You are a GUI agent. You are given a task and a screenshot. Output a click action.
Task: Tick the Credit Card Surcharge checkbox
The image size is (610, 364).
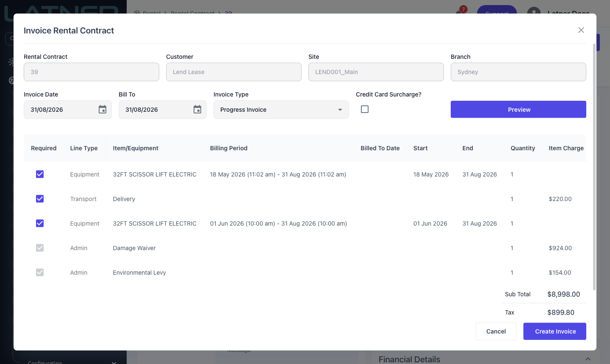point(365,109)
